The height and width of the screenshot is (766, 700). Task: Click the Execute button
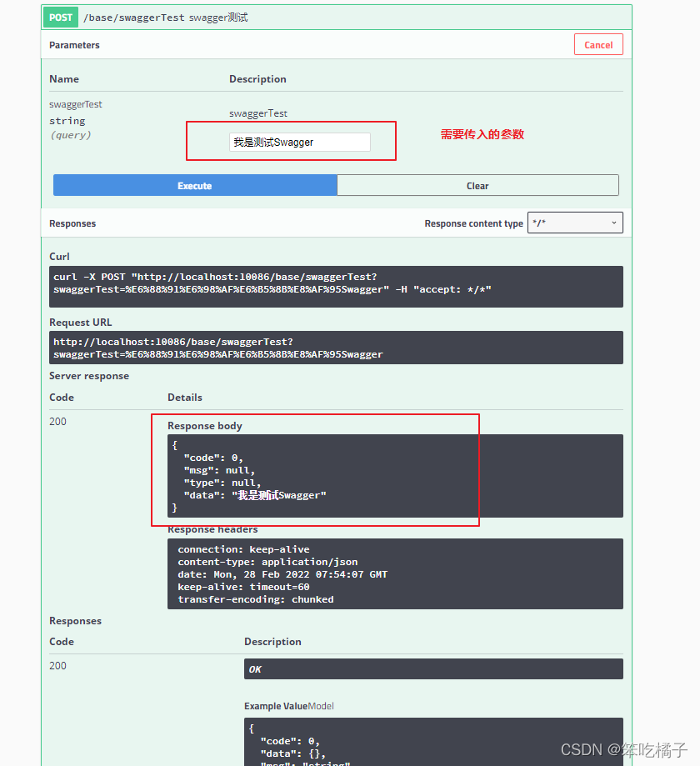tap(195, 186)
